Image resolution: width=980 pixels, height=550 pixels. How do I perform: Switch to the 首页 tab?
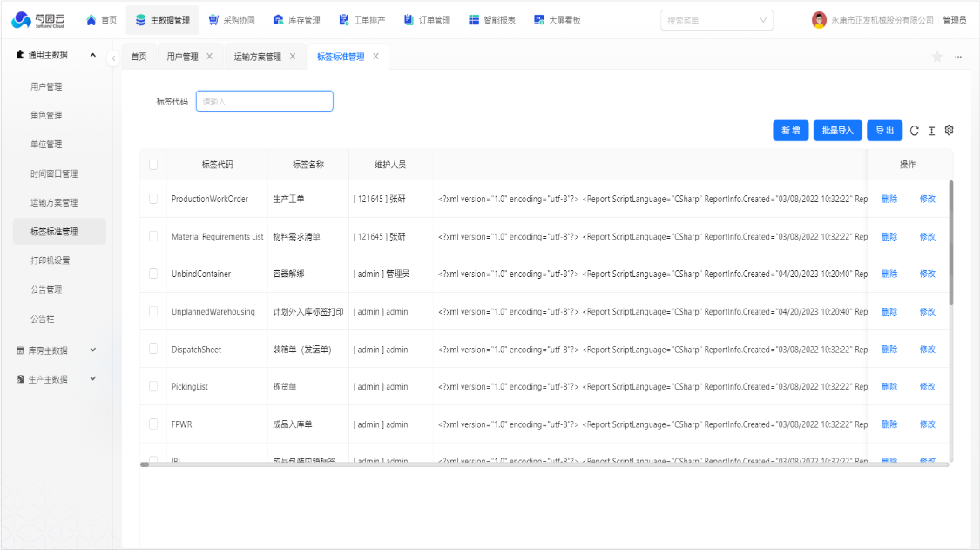point(139,57)
